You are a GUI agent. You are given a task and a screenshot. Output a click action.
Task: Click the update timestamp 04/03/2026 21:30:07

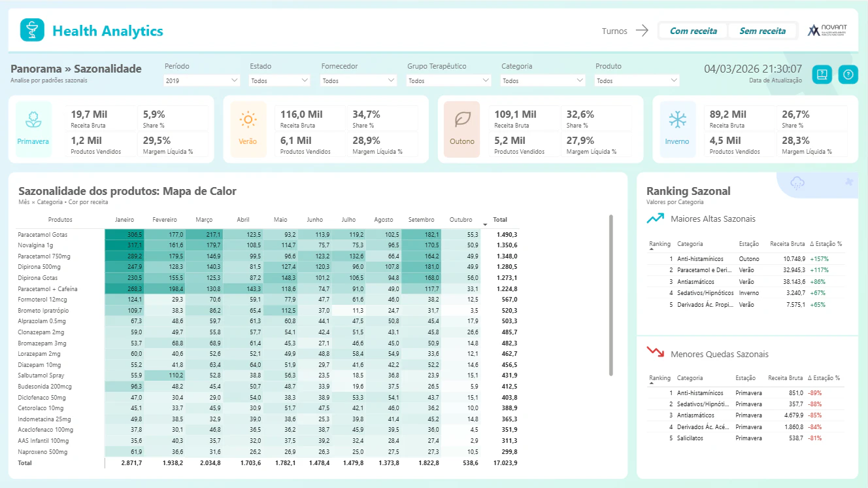[753, 69]
